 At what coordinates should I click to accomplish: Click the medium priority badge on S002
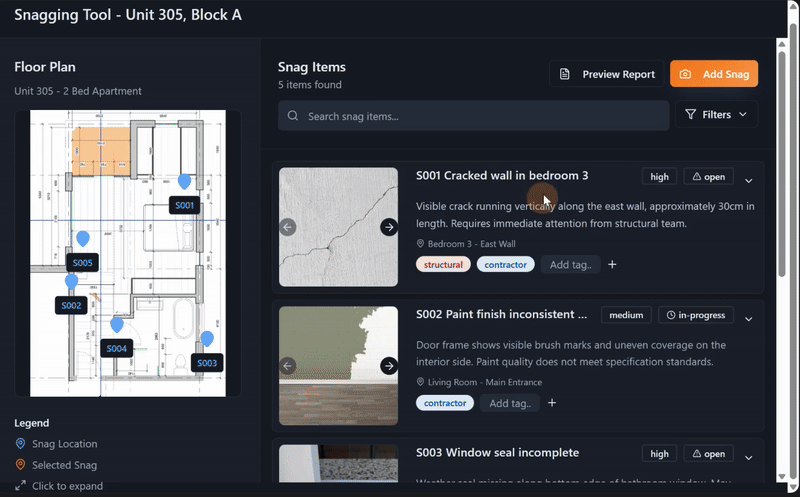626,315
